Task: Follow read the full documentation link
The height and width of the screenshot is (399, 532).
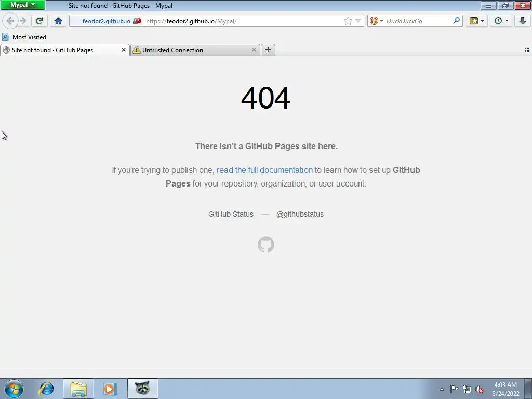Action: pos(264,170)
